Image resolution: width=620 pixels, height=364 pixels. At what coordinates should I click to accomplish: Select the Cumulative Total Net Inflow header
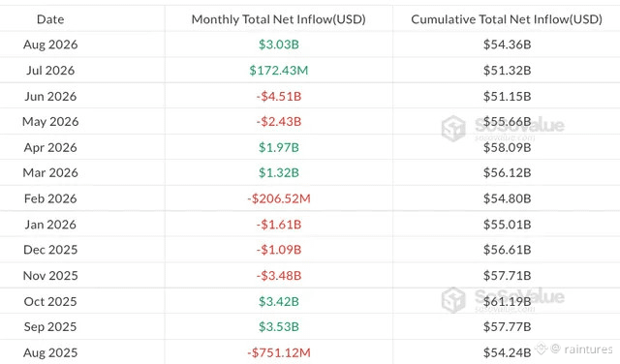click(507, 19)
